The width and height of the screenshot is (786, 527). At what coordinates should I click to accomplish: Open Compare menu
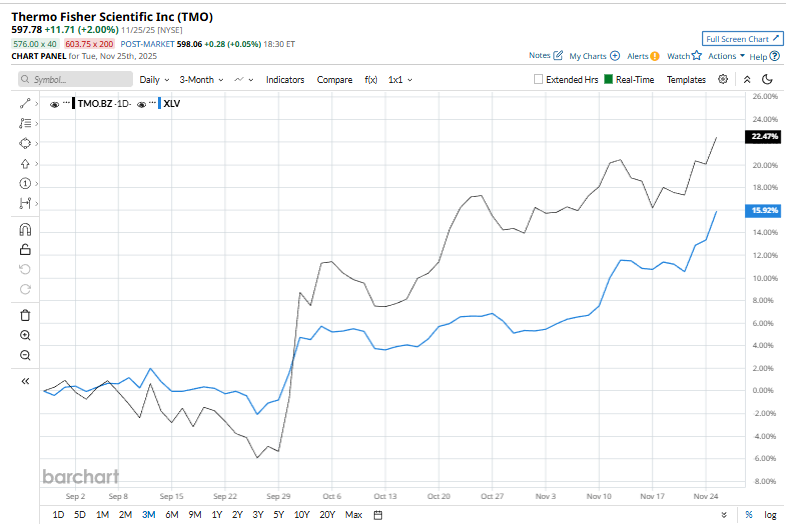334,80
